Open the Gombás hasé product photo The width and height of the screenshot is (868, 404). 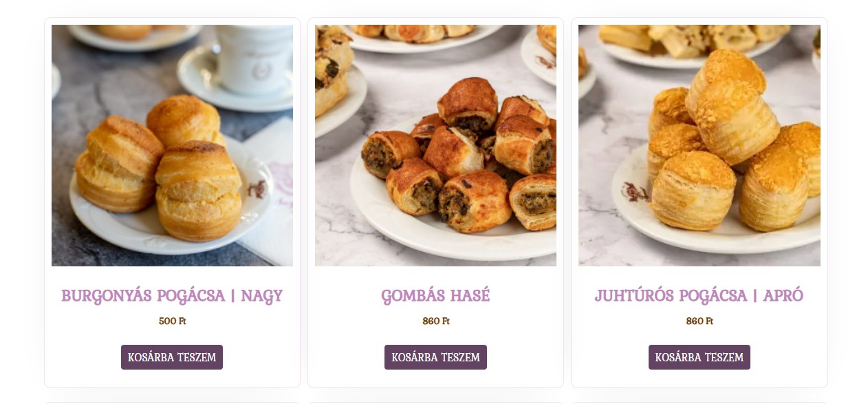point(435,145)
